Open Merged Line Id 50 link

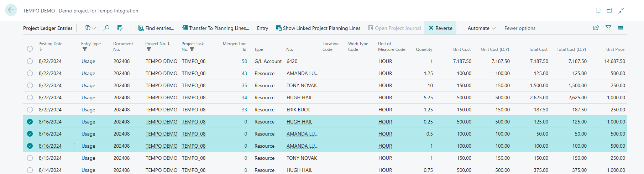[244, 61]
